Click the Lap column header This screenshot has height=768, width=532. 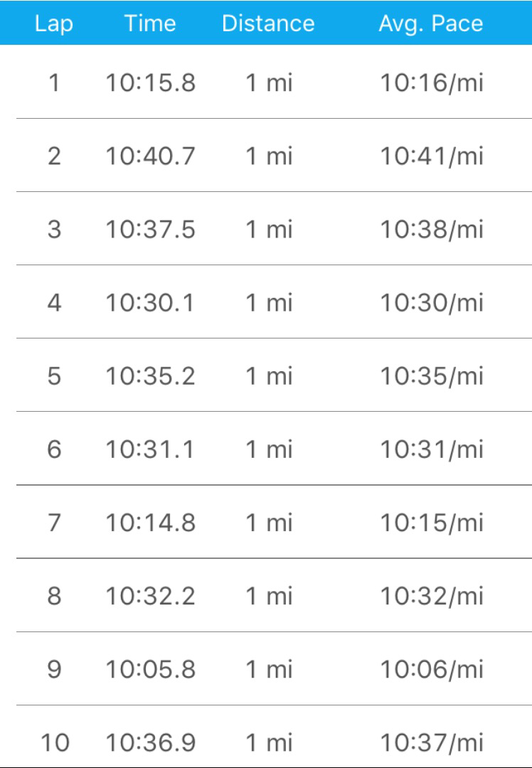[x=54, y=23]
